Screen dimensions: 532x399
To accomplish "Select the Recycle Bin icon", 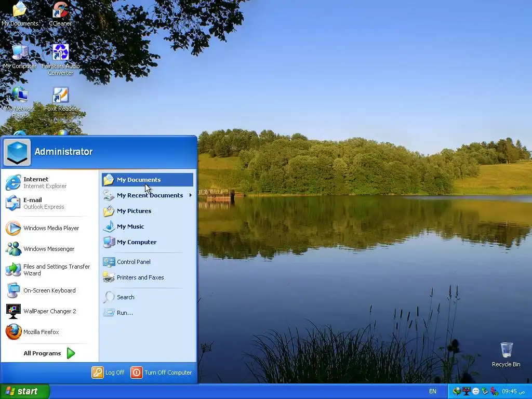I will 506,354.
